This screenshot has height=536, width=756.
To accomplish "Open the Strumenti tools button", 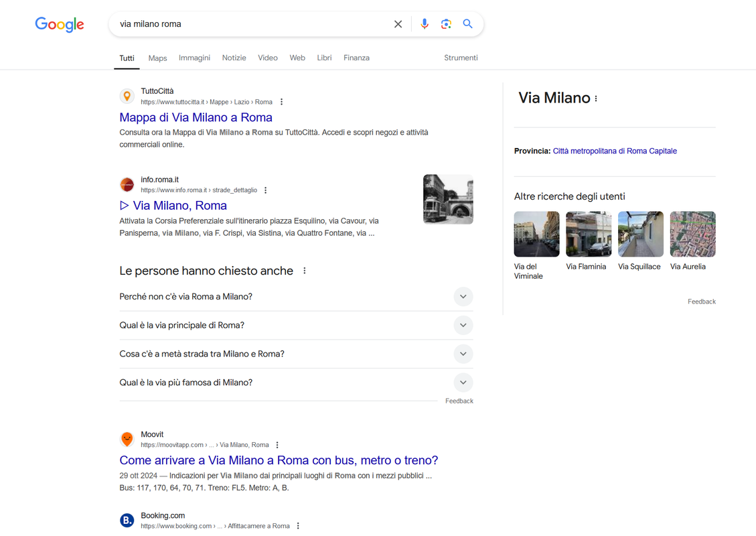I will pyautogui.click(x=461, y=58).
